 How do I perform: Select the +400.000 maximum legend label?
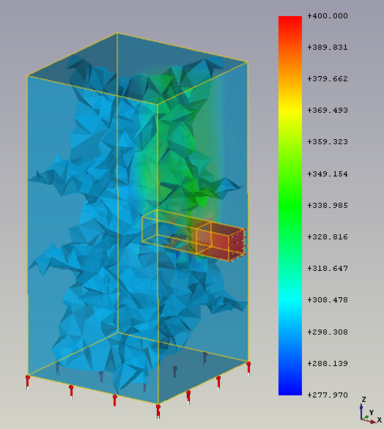(328, 16)
